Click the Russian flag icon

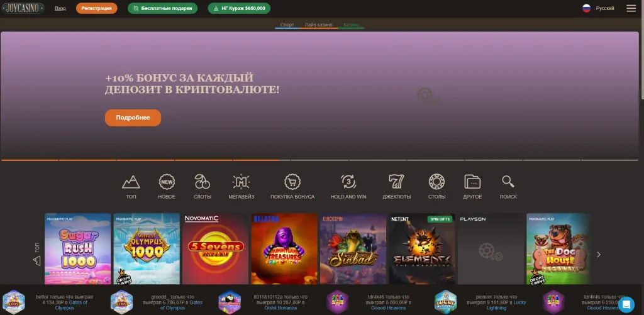(587, 8)
